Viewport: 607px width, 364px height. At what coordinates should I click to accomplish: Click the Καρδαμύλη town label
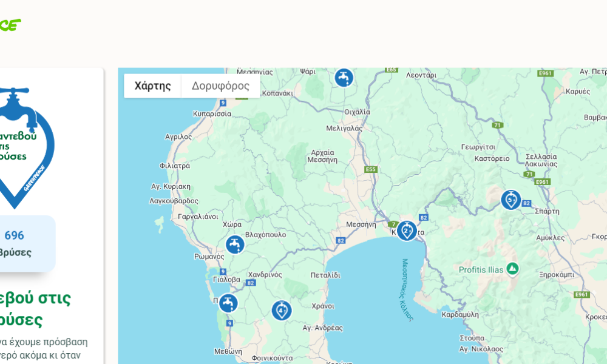(460, 314)
